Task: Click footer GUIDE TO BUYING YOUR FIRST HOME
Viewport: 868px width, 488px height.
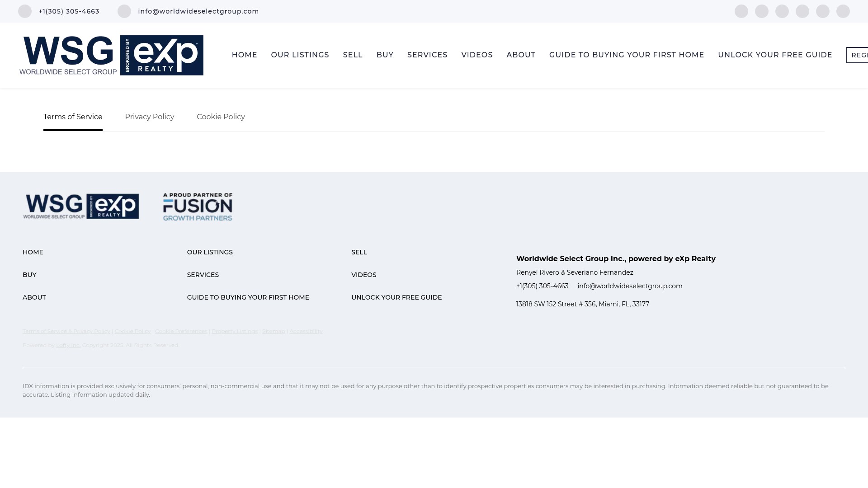Action: click(248, 297)
